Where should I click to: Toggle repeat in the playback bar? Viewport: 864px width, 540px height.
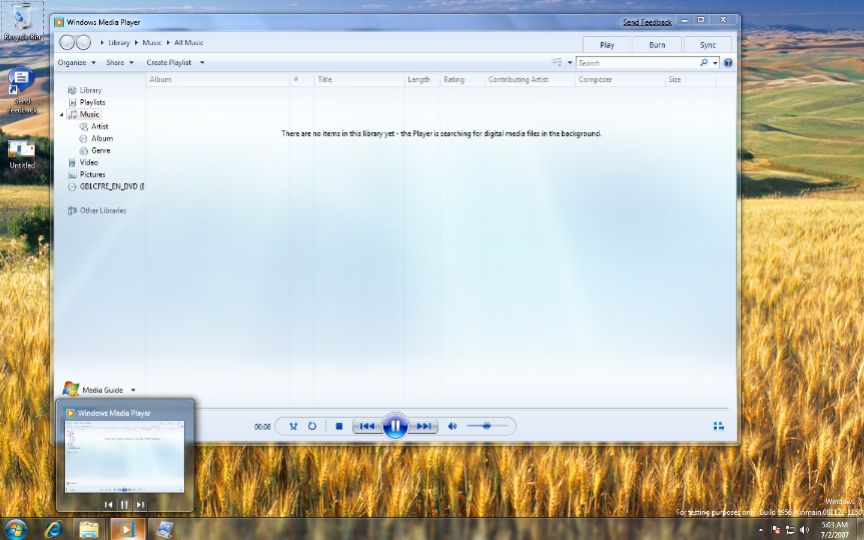point(312,426)
